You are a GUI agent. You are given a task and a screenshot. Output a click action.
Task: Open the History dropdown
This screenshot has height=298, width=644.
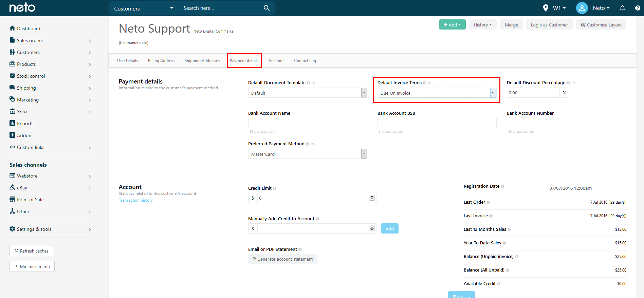click(483, 25)
